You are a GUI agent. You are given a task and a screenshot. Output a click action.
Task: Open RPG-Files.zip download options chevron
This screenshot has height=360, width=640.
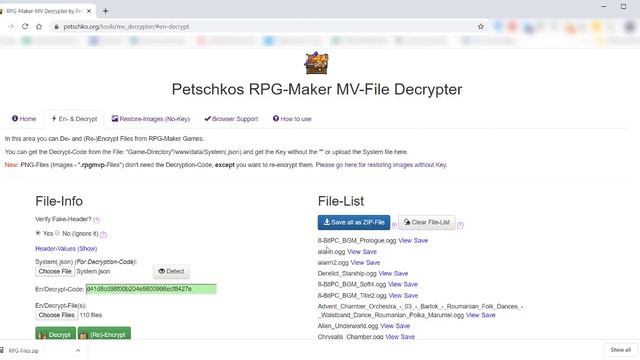tap(78, 351)
